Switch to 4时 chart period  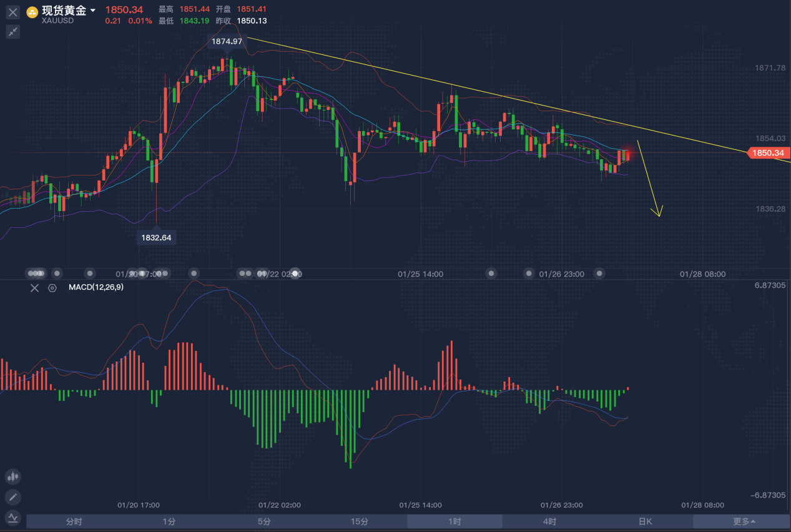tap(549, 521)
